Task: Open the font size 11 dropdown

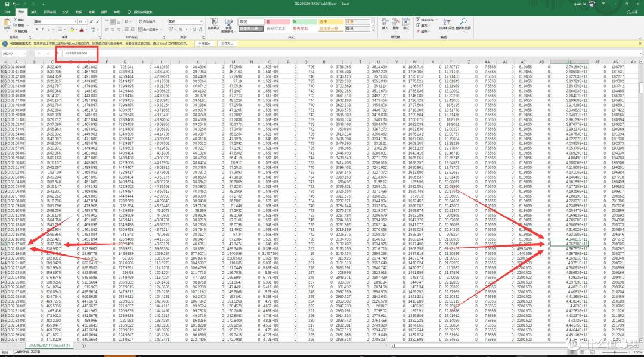Action: [86, 21]
